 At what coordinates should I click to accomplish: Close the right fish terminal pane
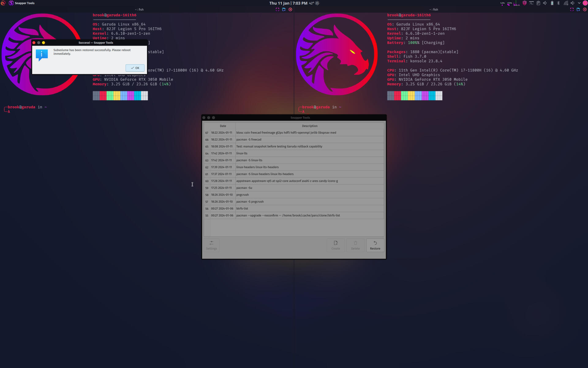pyautogui.click(x=585, y=10)
